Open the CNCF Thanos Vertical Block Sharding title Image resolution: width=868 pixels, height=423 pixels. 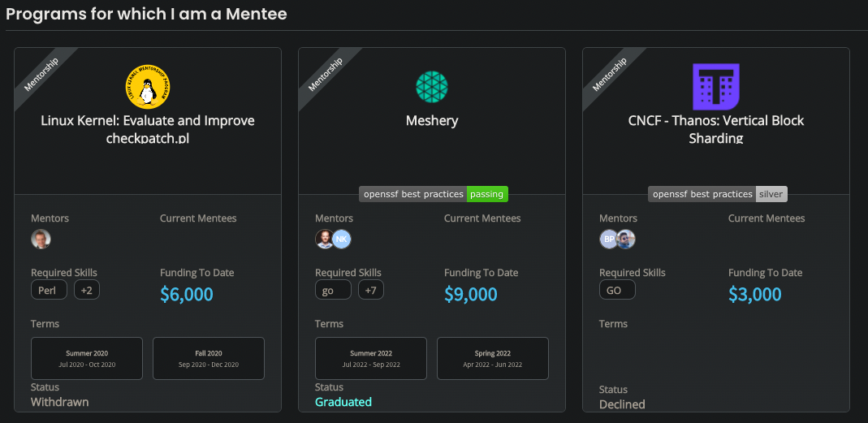716,129
